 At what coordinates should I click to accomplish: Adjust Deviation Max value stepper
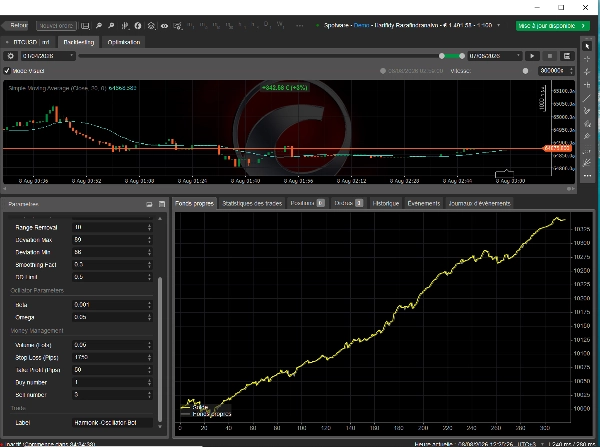click(x=150, y=240)
